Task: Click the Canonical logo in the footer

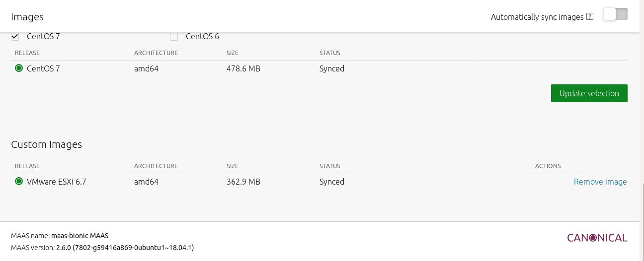Action: coord(597,238)
